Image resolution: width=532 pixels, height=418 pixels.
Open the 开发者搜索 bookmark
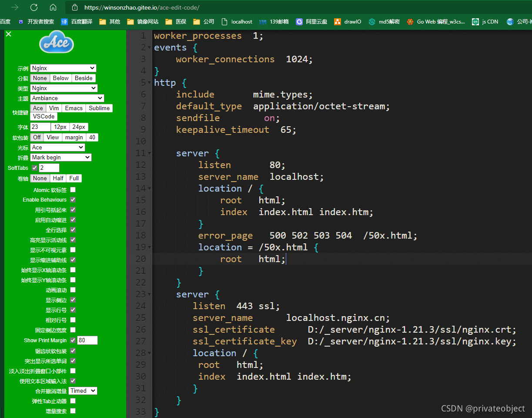pyautogui.click(x=36, y=21)
